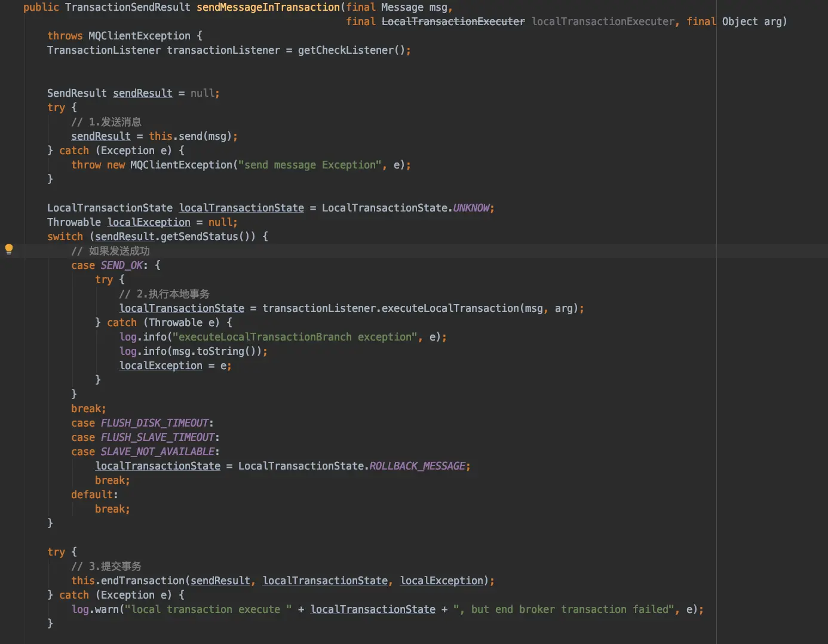Click the TransactionSendResult return type
The image size is (828, 644).
pos(128,7)
